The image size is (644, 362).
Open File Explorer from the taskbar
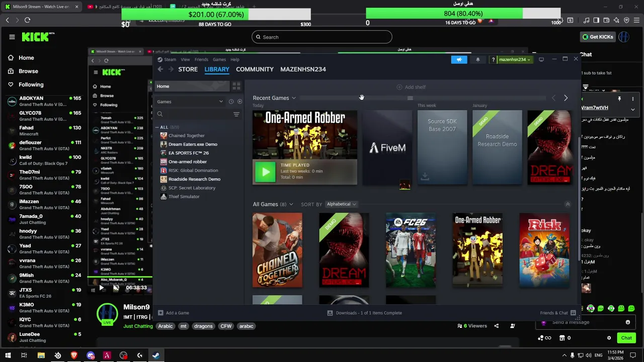(41, 355)
